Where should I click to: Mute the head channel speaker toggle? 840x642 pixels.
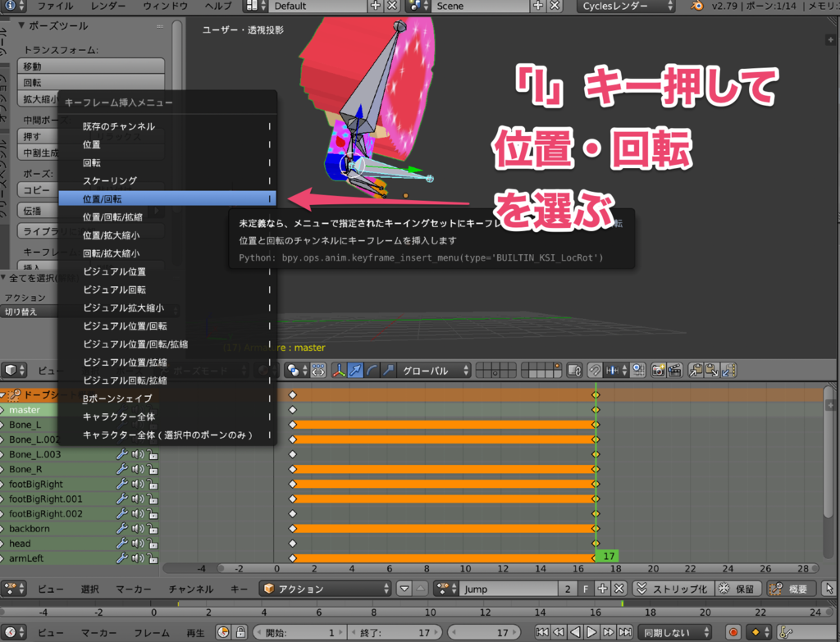click(x=137, y=543)
